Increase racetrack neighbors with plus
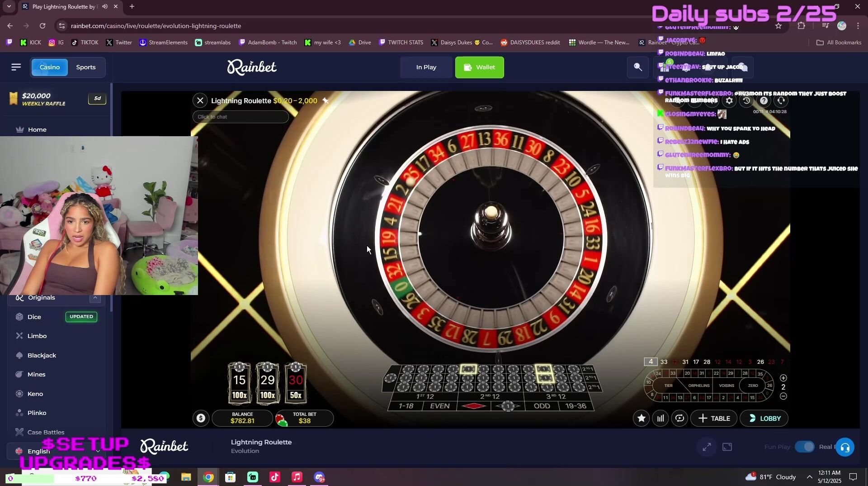The height and width of the screenshot is (486, 868). tap(783, 378)
